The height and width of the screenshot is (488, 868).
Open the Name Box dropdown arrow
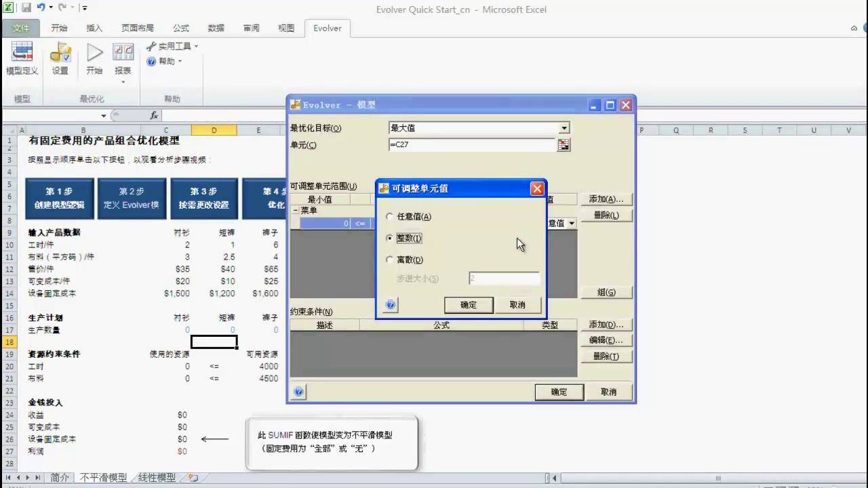[104, 116]
